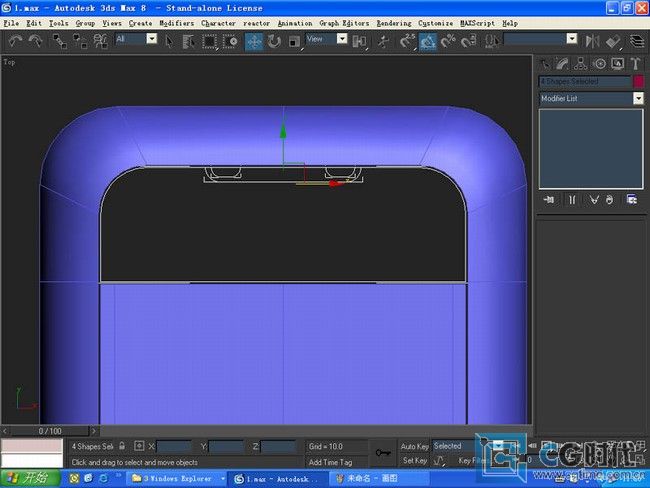Toggle the 2.5D Snaps button
650x488 pixels.
pyautogui.click(x=407, y=41)
